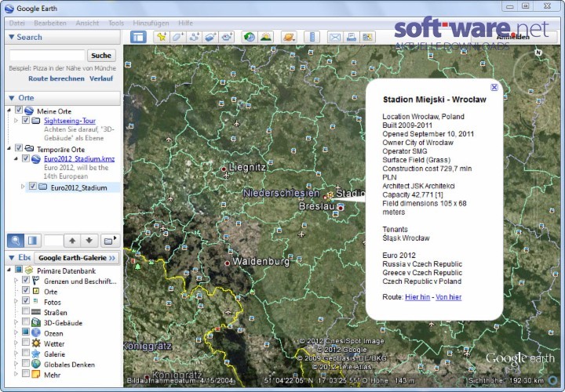565x392 pixels.
Task: View in Google Maps icon
Action: pos(367,37)
